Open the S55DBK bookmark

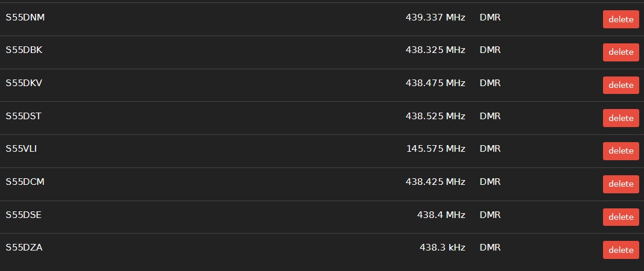24,50
